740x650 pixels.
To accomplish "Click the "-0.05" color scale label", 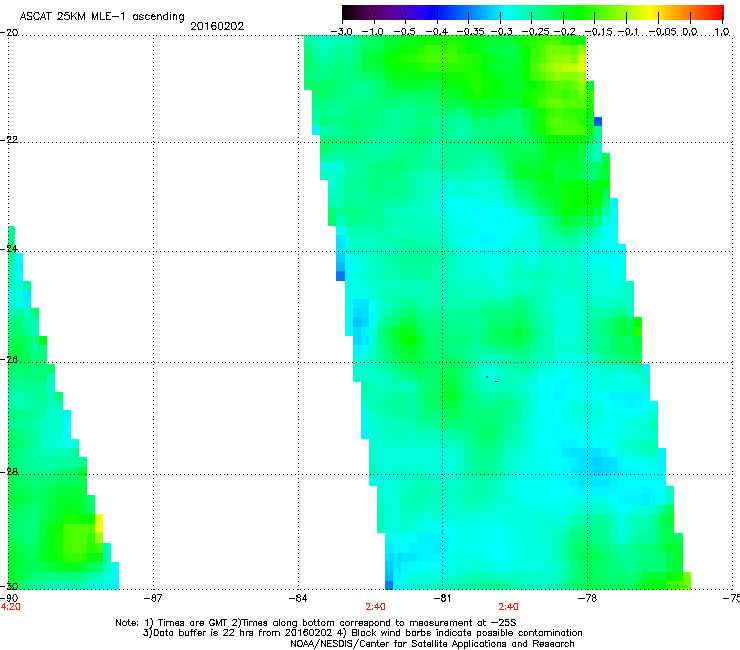I will click(663, 32).
